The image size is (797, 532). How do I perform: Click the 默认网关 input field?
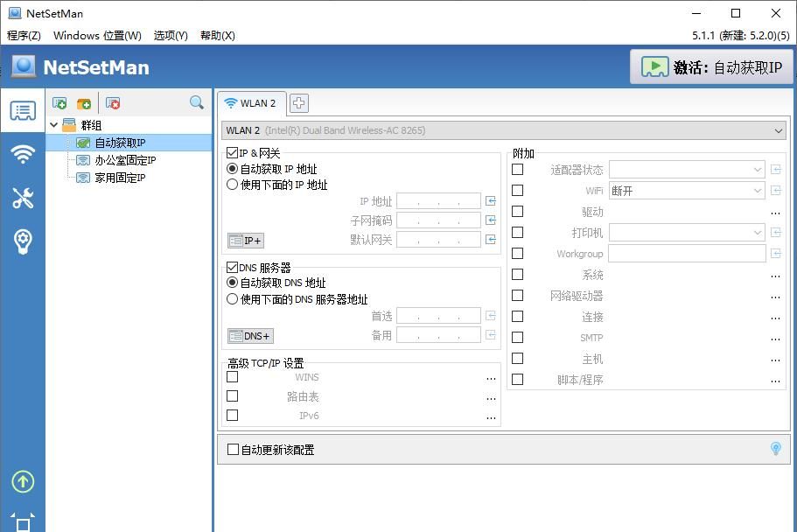coord(438,240)
